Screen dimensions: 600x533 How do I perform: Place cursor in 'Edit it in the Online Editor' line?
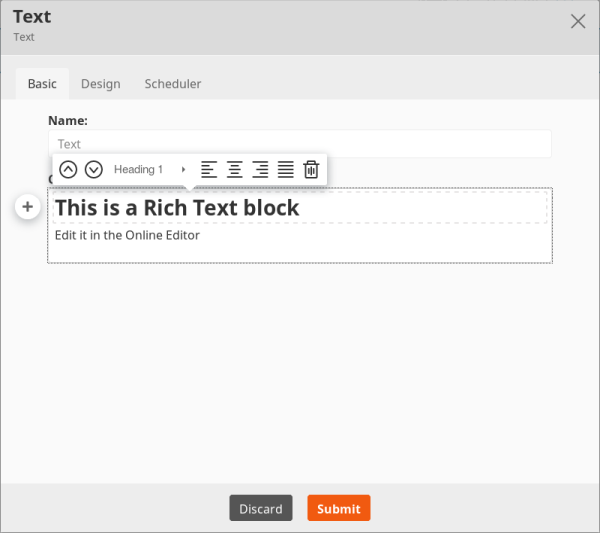pos(127,235)
